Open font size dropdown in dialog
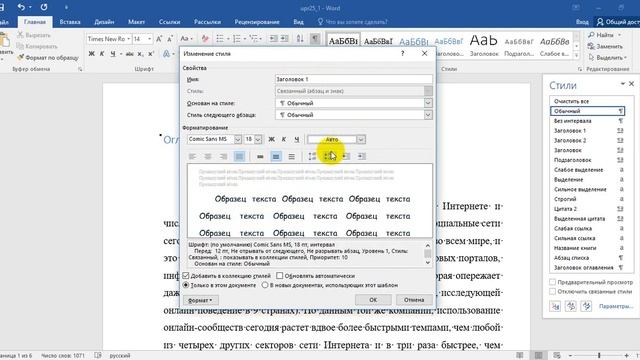 point(258,140)
